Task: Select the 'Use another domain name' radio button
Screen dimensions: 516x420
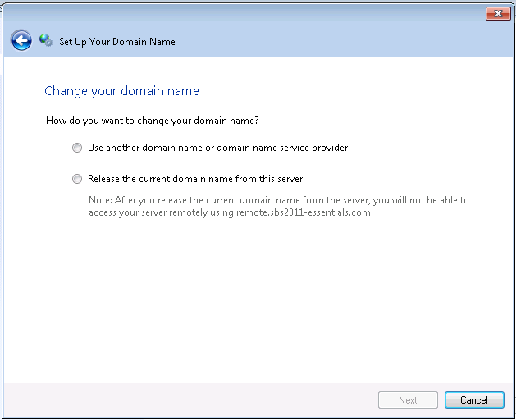Action: point(77,148)
